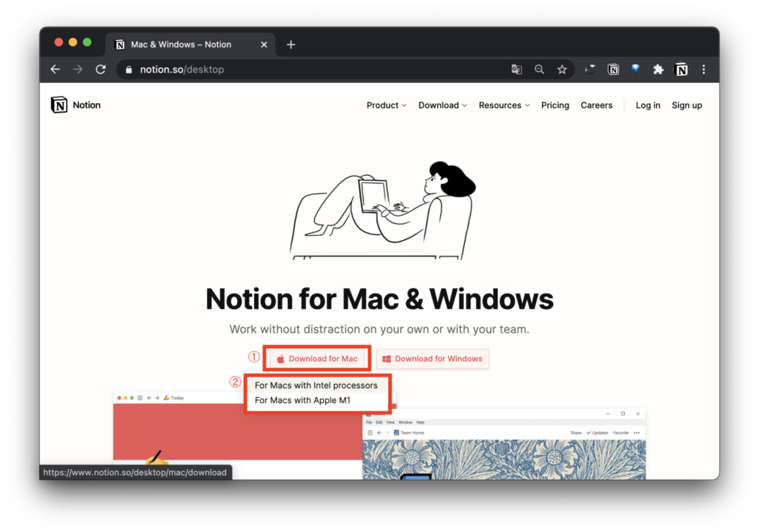Click the bird-shaped extension icon
This screenshot has height=532, width=759.
pos(590,69)
